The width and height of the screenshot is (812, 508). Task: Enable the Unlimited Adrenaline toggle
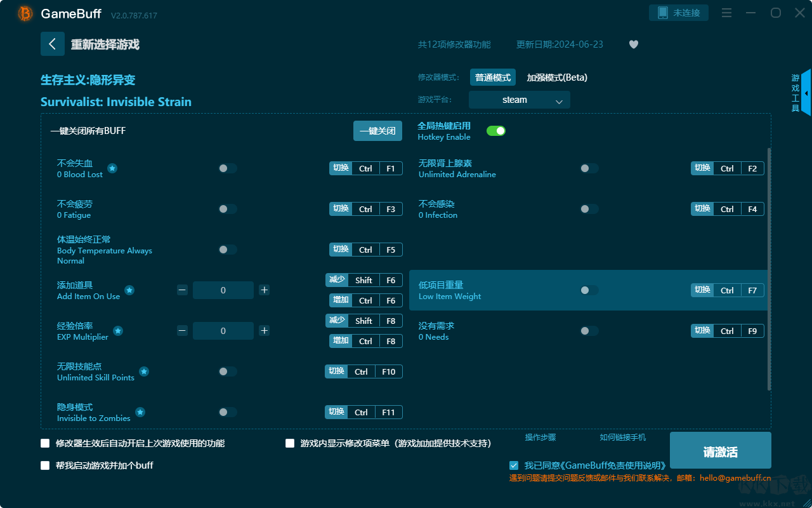589,168
